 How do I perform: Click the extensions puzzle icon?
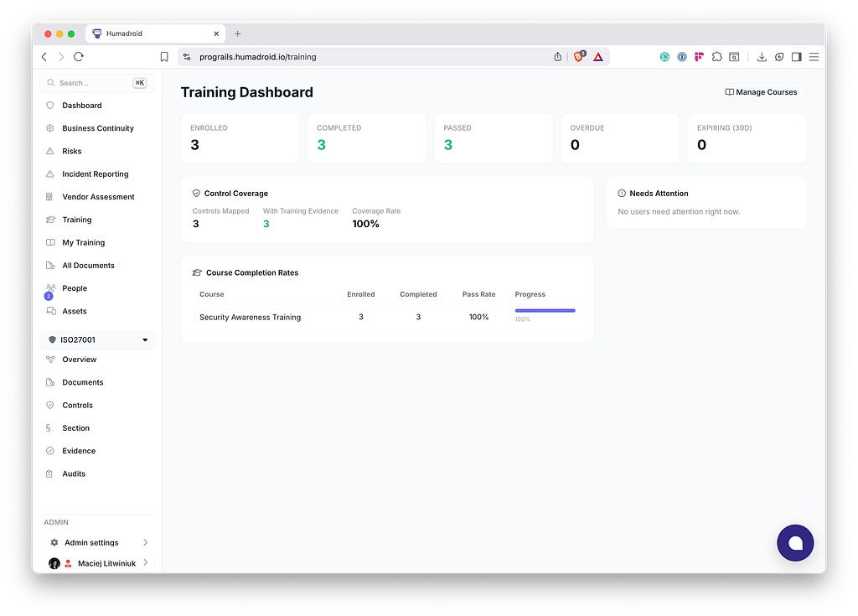tap(717, 56)
